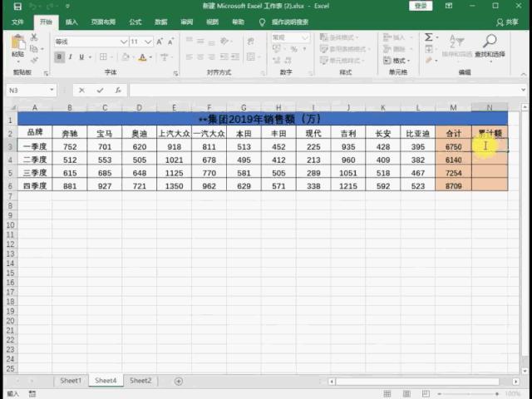Apply the Font Color letter A
532x399 pixels.
[143, 57]
